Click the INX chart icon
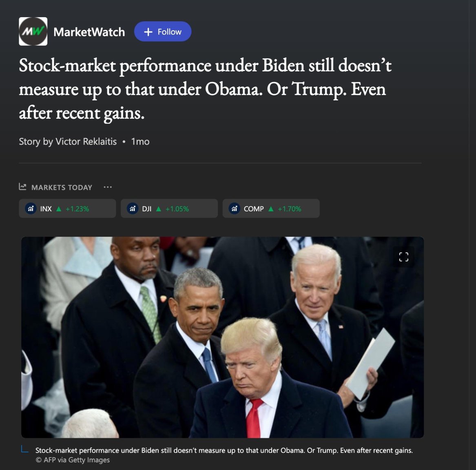Viewport: 476px width, 470px height. [31, 208]
